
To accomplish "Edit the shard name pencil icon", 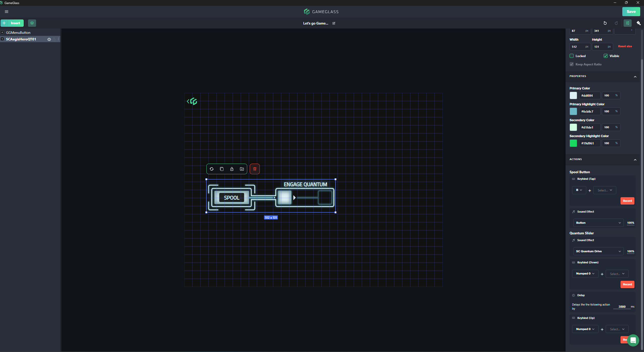I will click(x=334, y=23).
